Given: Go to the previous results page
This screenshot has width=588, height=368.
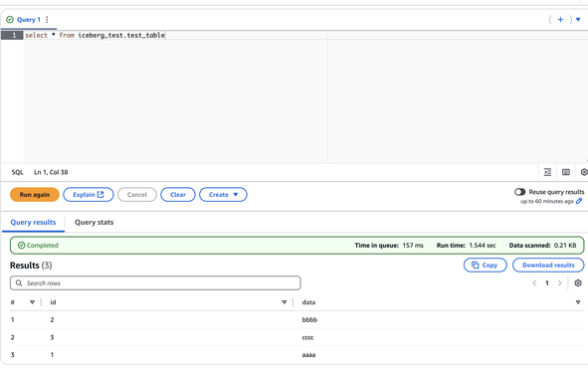Looking at the screenshot, I should point(534,282).
